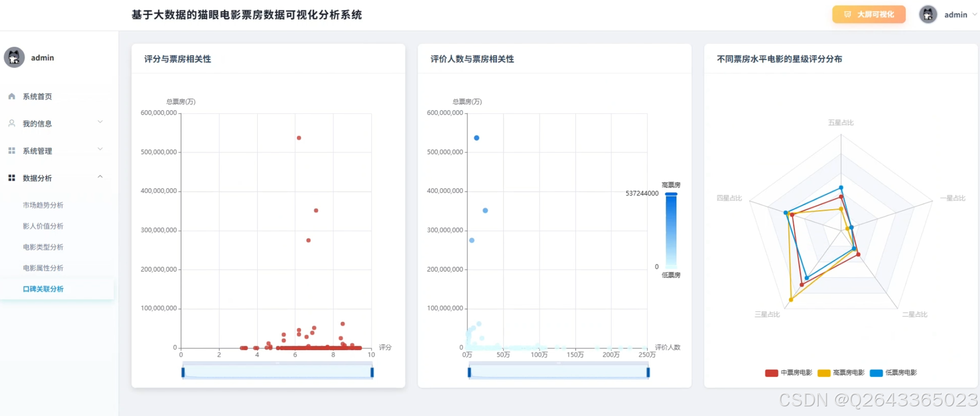The width and height of the screenshot is (980, 416).
Task: Click the grid icon beside 系统管理
Action: pos(12,151)
